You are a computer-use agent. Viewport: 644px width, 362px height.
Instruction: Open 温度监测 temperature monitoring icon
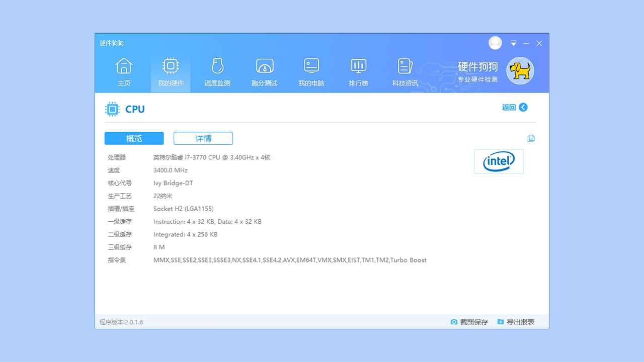(217, 66)
